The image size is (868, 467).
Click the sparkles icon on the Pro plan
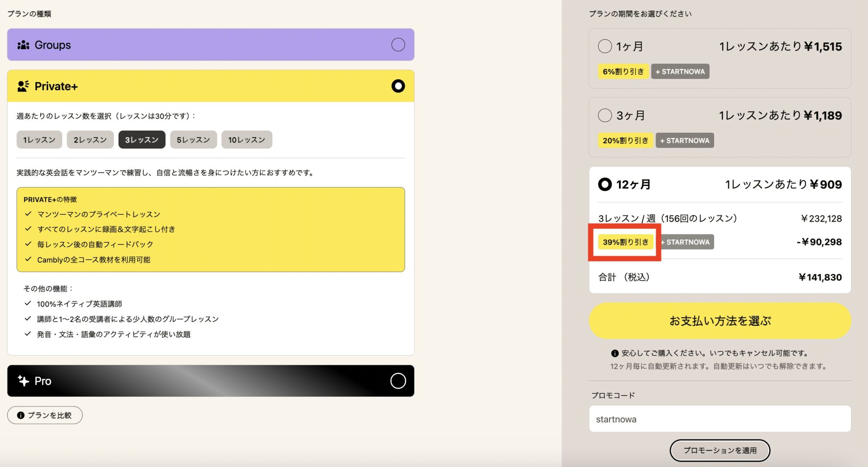[23, 381]
